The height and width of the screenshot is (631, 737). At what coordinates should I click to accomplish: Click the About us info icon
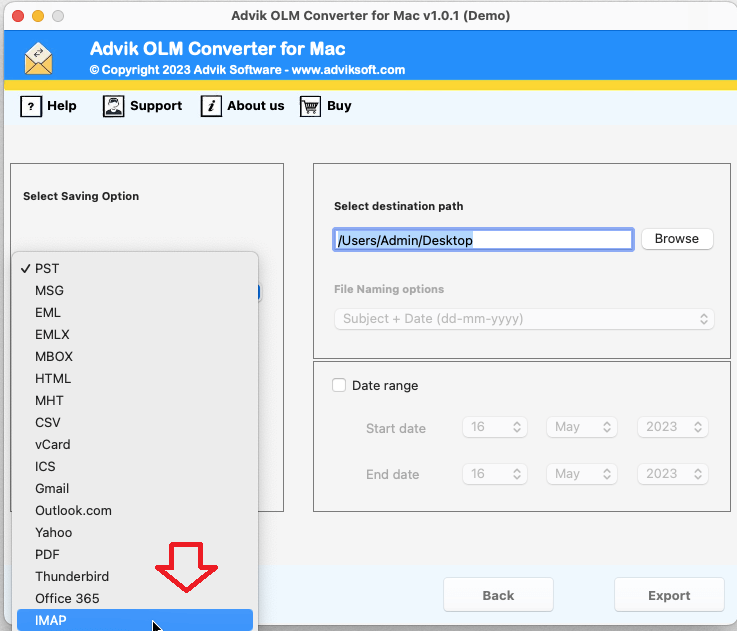pos(211,106)
